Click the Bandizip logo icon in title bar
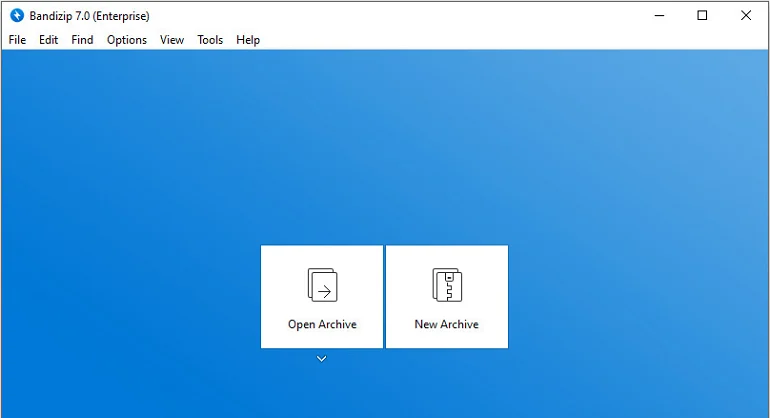770x418 pixels. [x=17, y=16]
